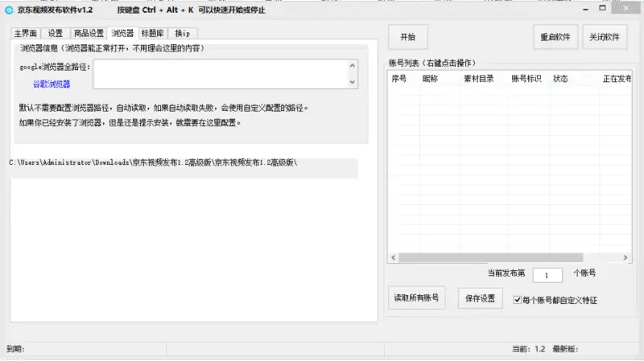The image size is (644, 361).
Task: Click the 重启软件 button
Action: click(x=555, y=37)
